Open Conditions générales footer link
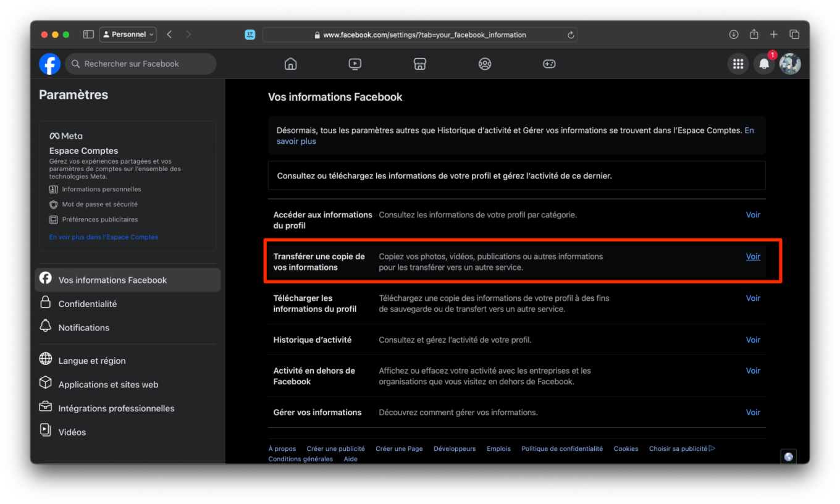 [301, 459]
